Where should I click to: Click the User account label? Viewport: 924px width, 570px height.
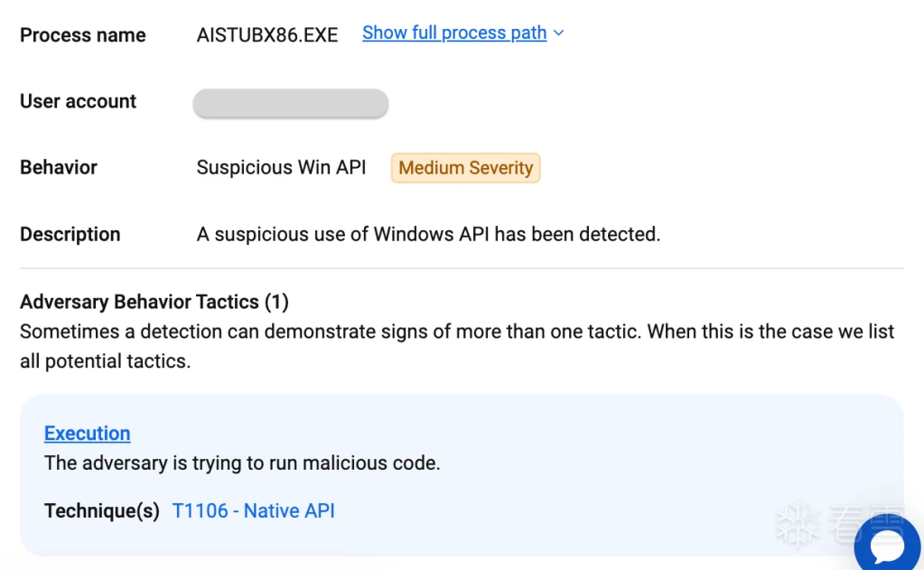[78, 102]
